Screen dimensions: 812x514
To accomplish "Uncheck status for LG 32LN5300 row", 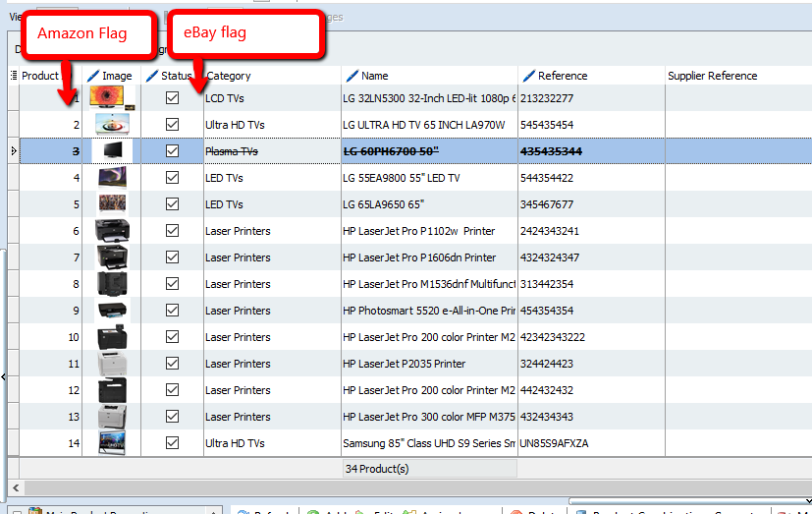I will [173, 98].
